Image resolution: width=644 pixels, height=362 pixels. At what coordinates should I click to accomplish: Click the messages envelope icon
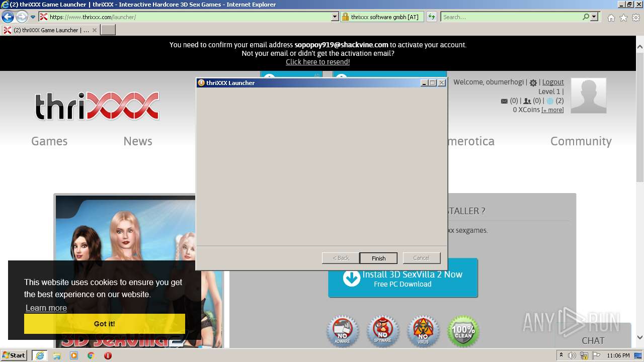[504, 101]
